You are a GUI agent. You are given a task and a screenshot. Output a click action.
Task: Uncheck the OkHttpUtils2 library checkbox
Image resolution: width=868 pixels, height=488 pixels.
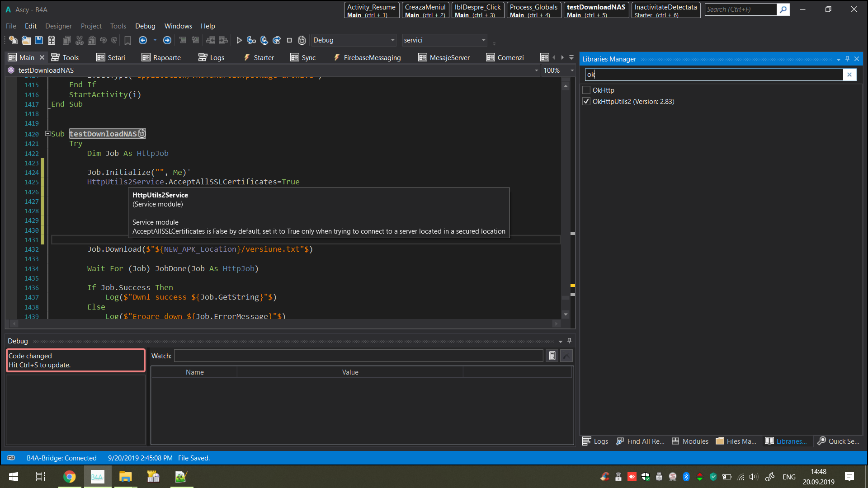(586, 101)
